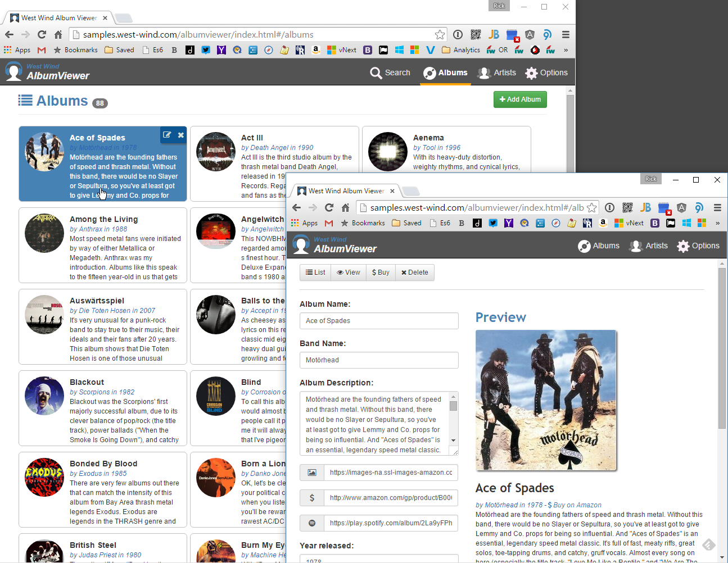Open Es6 bookmark in front window
This screenshot has height=563, width=728.
[440, 223]
